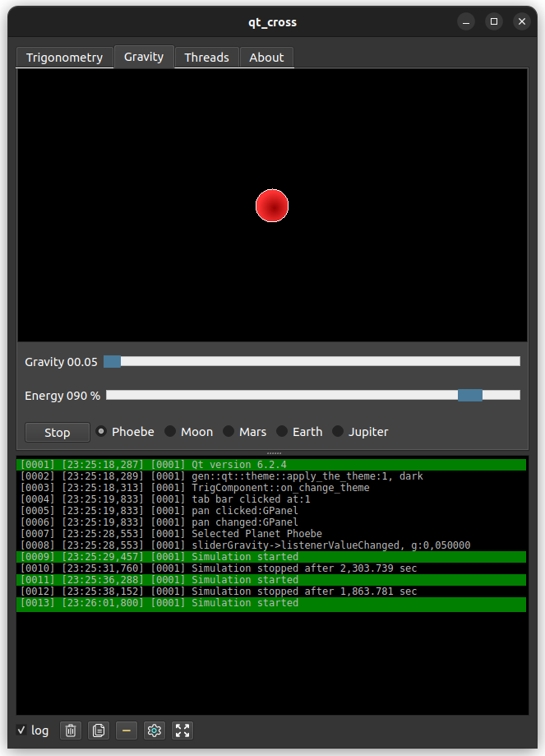Expand log panel with fullscreen icon
This screenshot has height=756, width=545.
click(x=182, y=730)
